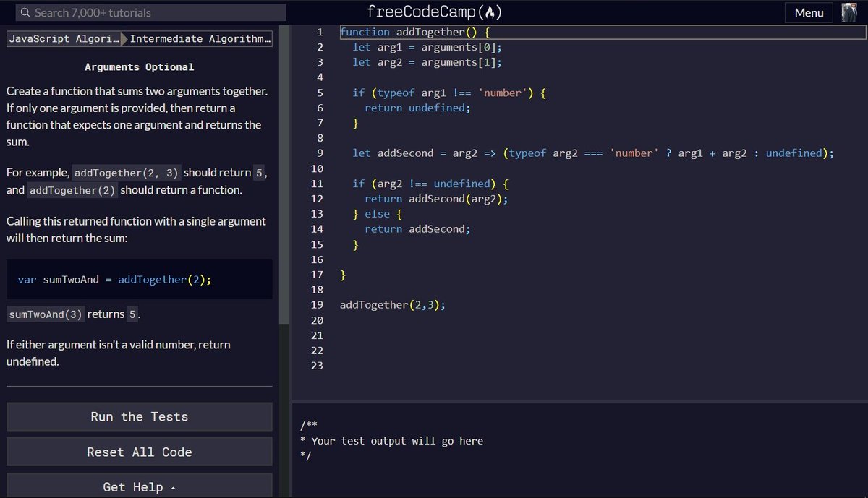Click line number 23 in the gutter
Viewport: 868px width, 498px height.
pos(317,366)
